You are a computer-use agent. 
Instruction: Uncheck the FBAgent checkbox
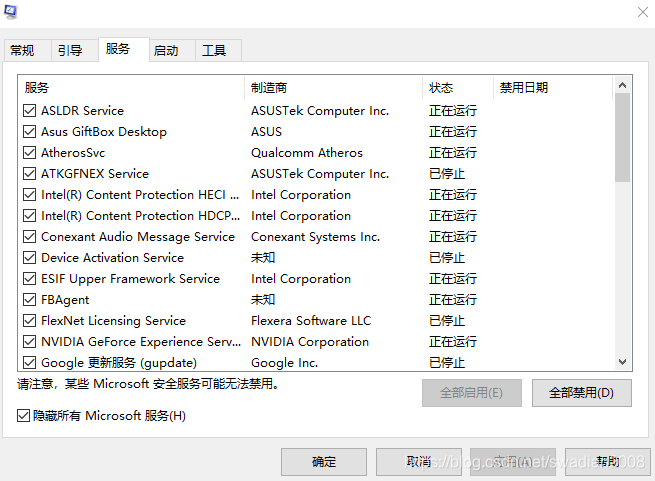[x=29, y=300]
